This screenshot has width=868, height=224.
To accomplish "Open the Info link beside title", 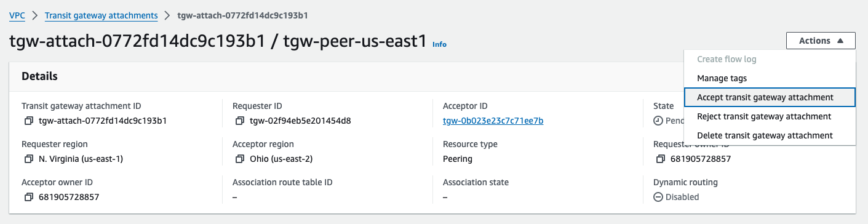I will click(439, 44).
